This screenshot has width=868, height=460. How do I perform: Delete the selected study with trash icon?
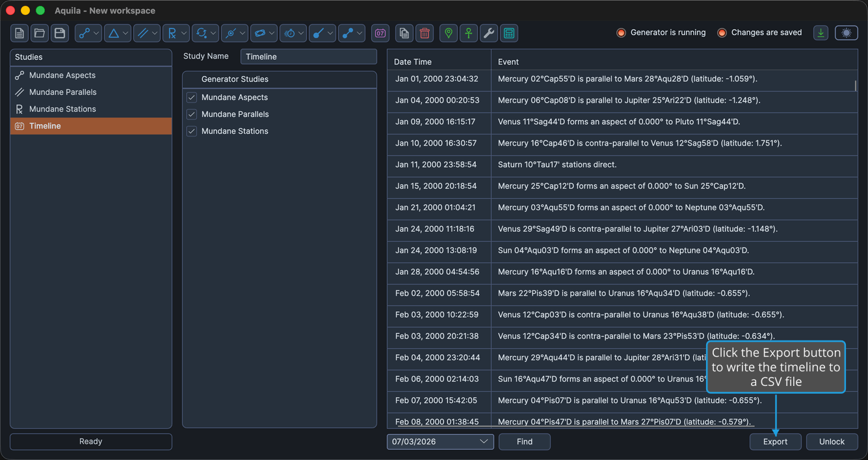(x=425, y=33)
